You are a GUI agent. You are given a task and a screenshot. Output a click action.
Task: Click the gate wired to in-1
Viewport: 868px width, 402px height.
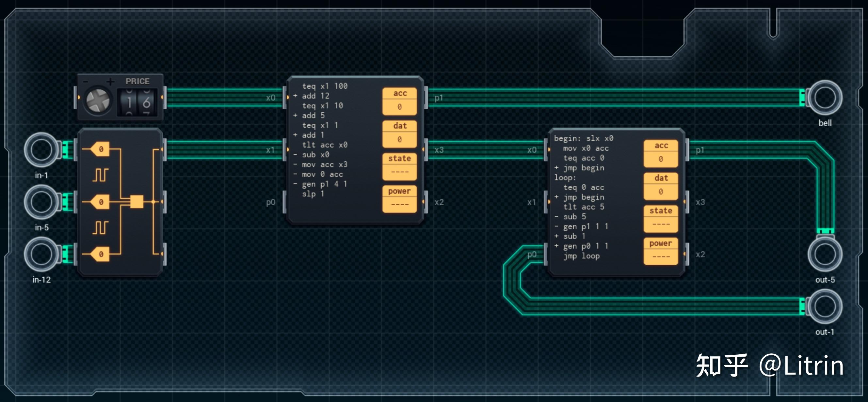click(100, 149)
